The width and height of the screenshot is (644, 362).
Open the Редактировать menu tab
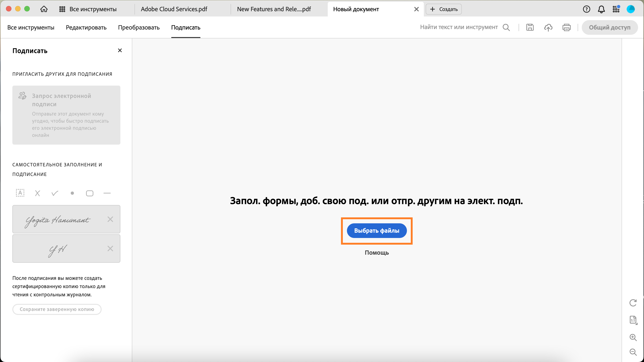tap(86, 27)
